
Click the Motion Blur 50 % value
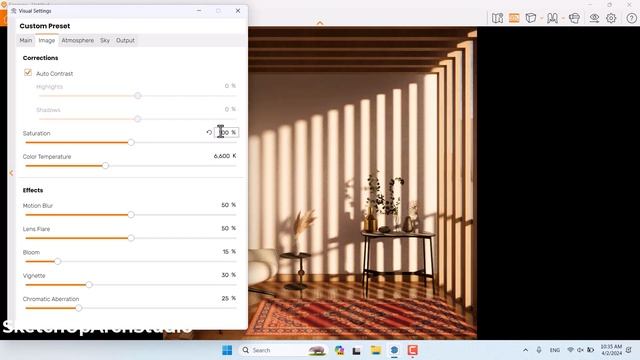tap(229, 205)
